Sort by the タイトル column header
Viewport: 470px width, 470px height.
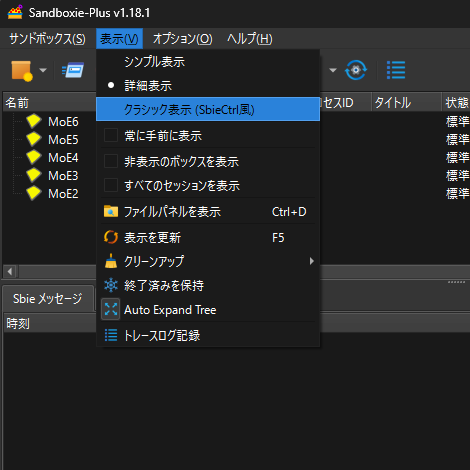pos(406,102)
